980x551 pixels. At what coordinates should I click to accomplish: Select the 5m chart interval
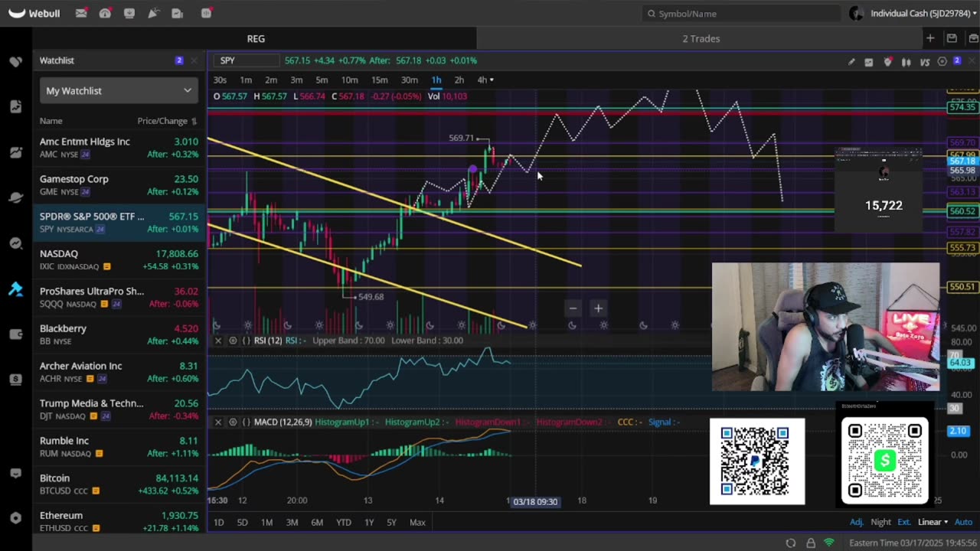point(322,80)
